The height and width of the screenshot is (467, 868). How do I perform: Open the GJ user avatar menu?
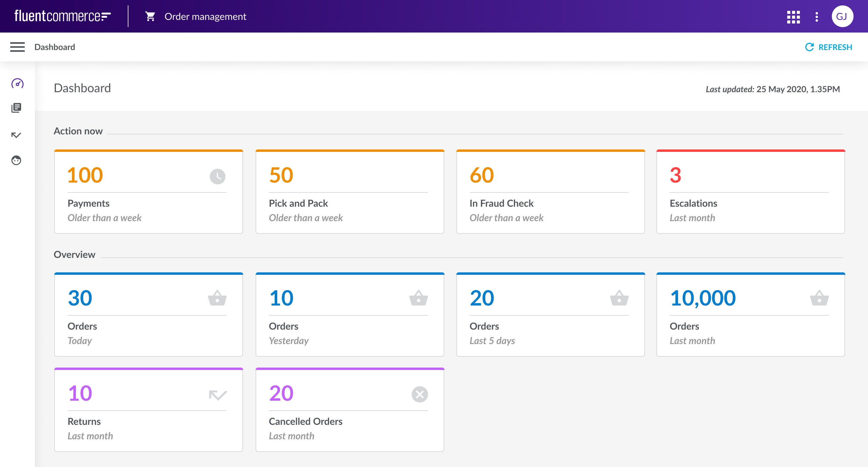843,16
